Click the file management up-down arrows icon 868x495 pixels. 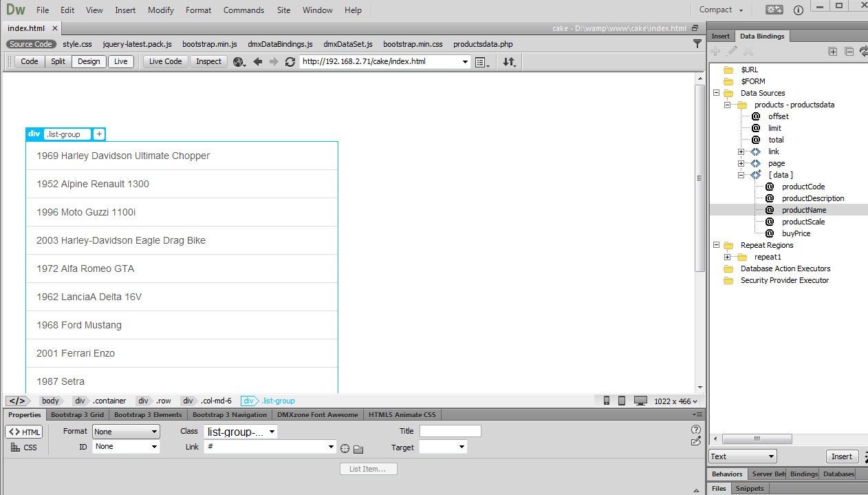coord(509,61)
